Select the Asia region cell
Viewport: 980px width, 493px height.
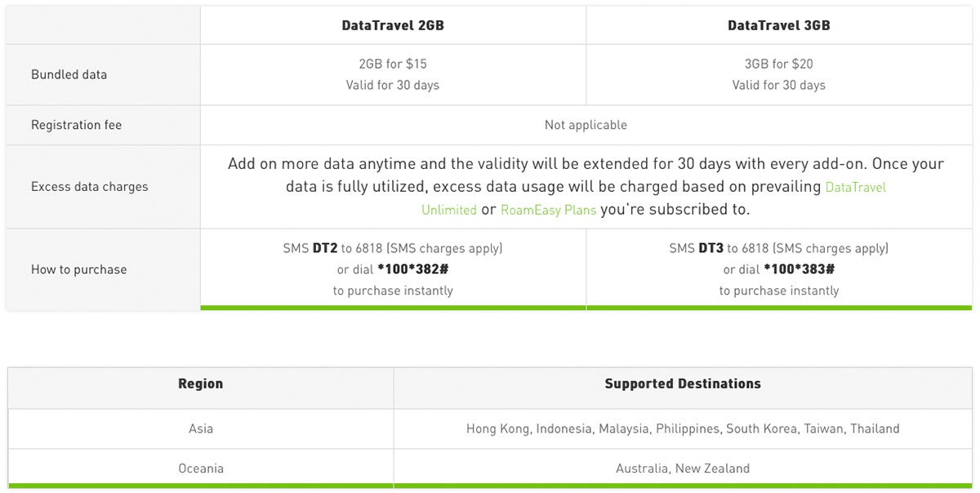(200, 429)
